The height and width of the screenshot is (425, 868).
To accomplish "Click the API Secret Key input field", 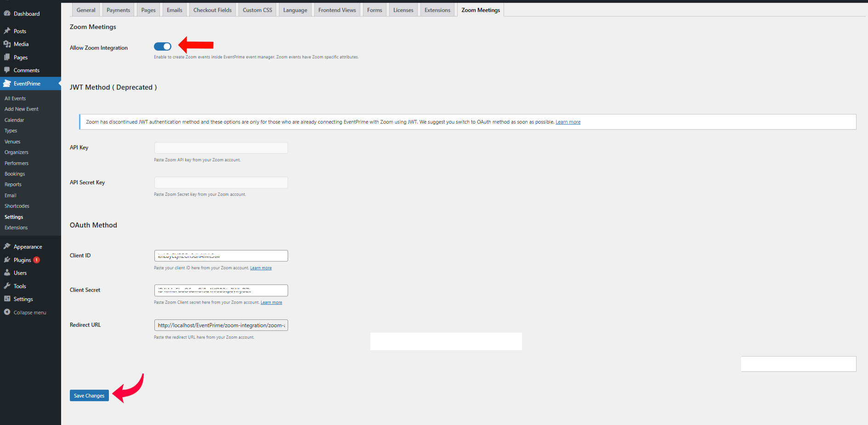I will pos(221,182).
